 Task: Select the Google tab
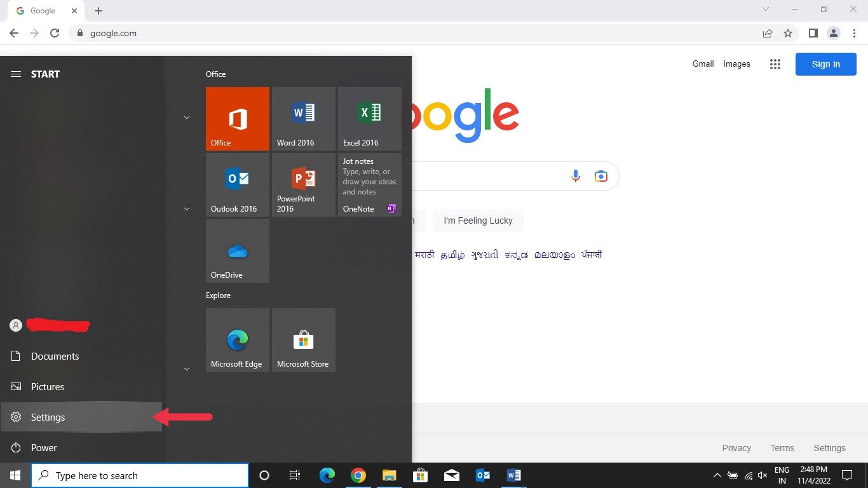46,11
